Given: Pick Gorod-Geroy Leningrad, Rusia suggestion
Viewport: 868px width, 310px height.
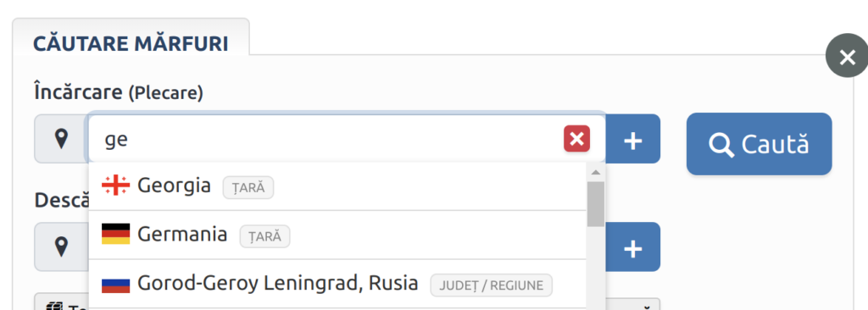Looking at the screenshot, I should 337,284.
